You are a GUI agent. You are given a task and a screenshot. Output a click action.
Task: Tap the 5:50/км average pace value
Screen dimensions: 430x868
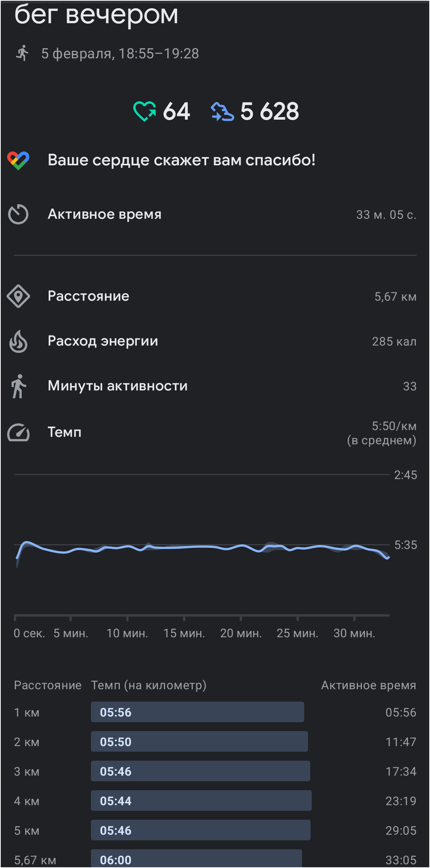pyautogui.click(x=394, y=426)
